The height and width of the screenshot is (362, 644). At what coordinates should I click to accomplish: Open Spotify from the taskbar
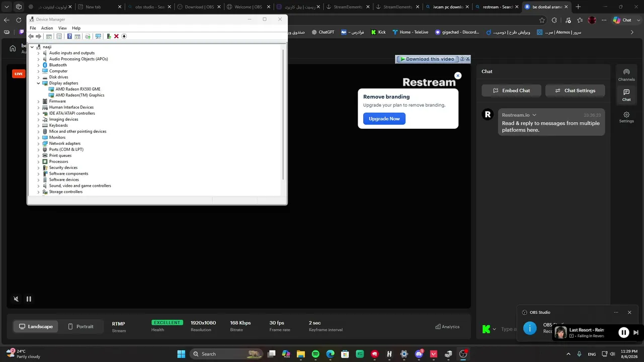click(315, 354)
